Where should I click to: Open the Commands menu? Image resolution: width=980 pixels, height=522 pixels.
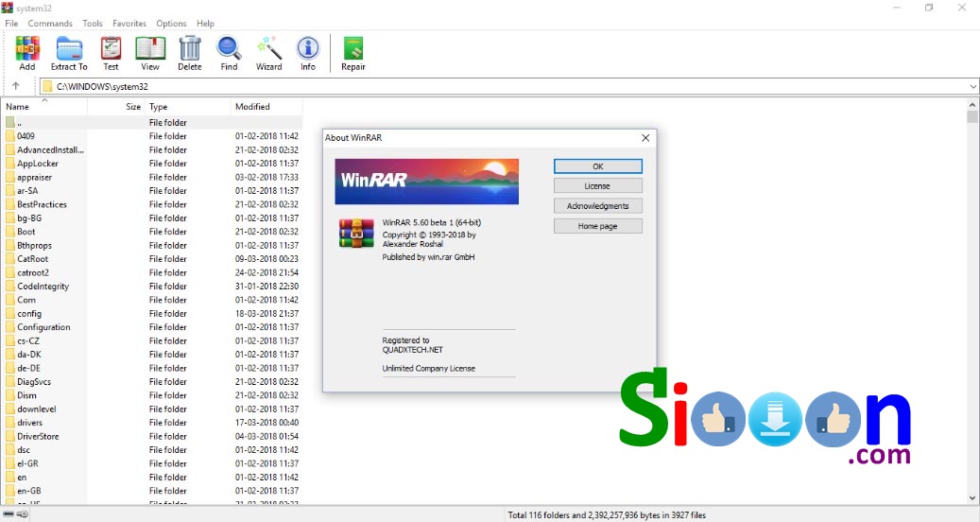point(50,23)
